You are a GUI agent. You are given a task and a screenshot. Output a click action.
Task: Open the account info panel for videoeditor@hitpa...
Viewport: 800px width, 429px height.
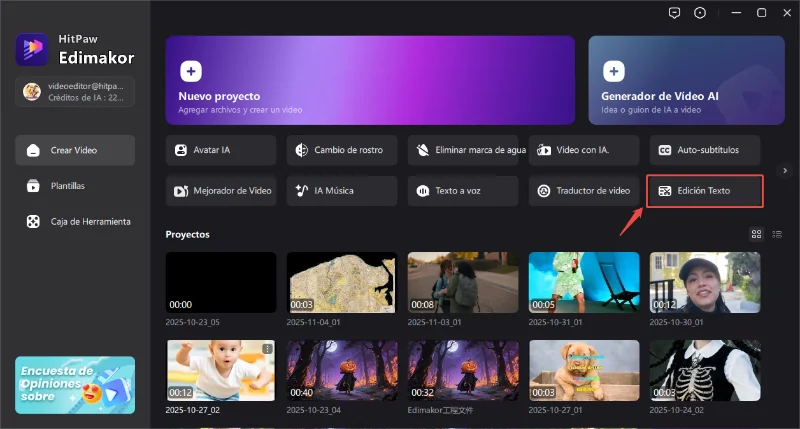(x=75, y=92)
